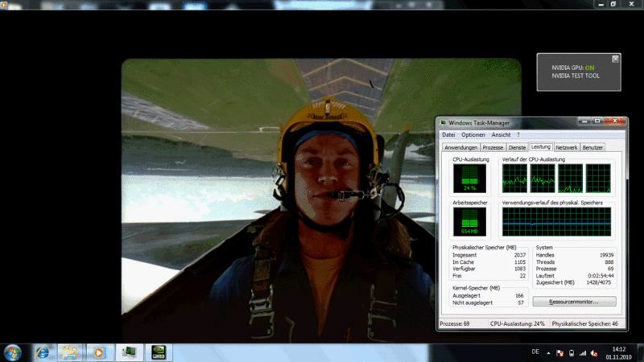Restore down the media player window
Image resolution: width=644 pixels, height=362 pixels.
(x=613, y=4)
